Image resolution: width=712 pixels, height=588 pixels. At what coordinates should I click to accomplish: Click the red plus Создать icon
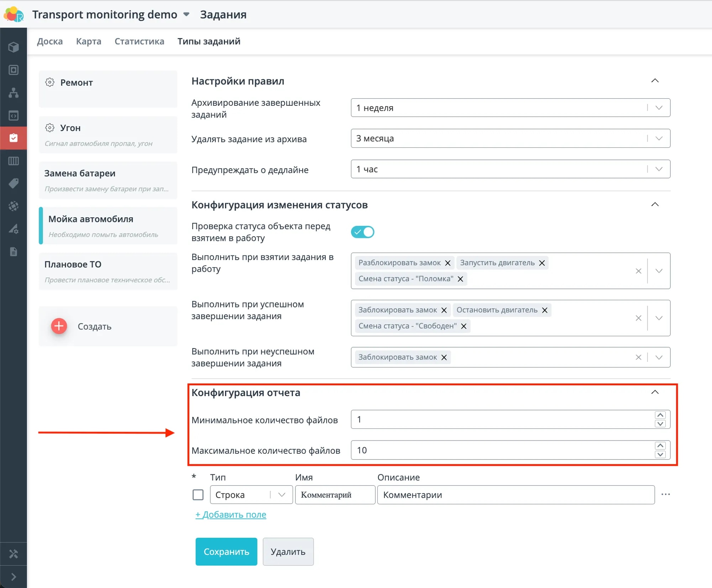59,326
